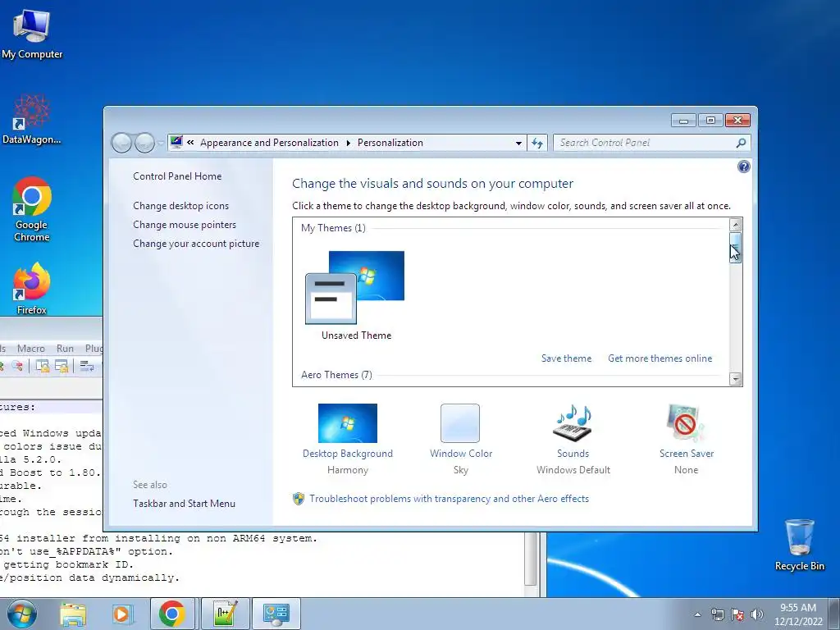Open Change your account picture link
The height and width of the screenshot is (630, 840).
(196, 243)
